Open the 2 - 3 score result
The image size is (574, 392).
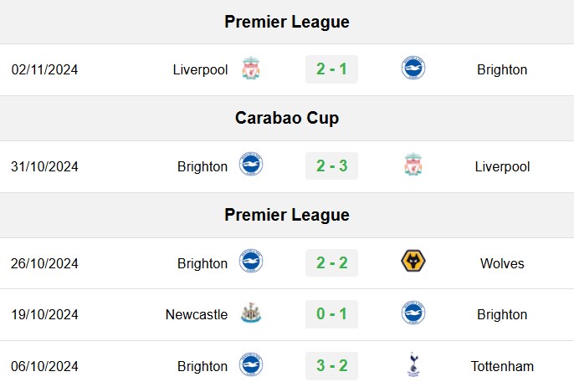331,165
